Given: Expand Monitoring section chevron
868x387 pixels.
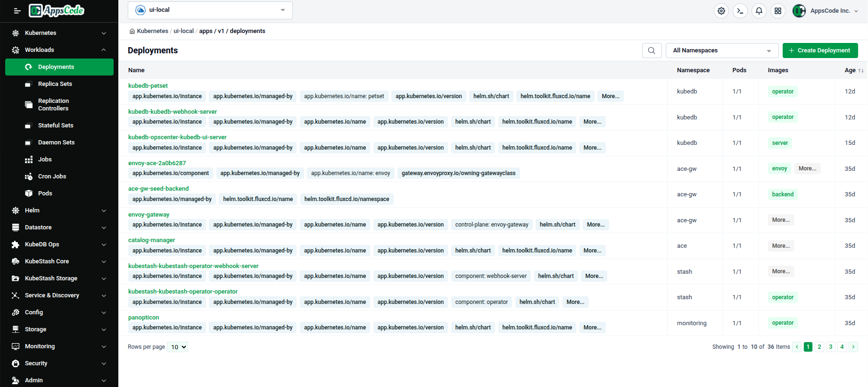Looking at the screenshot, I should click(104, 346).
